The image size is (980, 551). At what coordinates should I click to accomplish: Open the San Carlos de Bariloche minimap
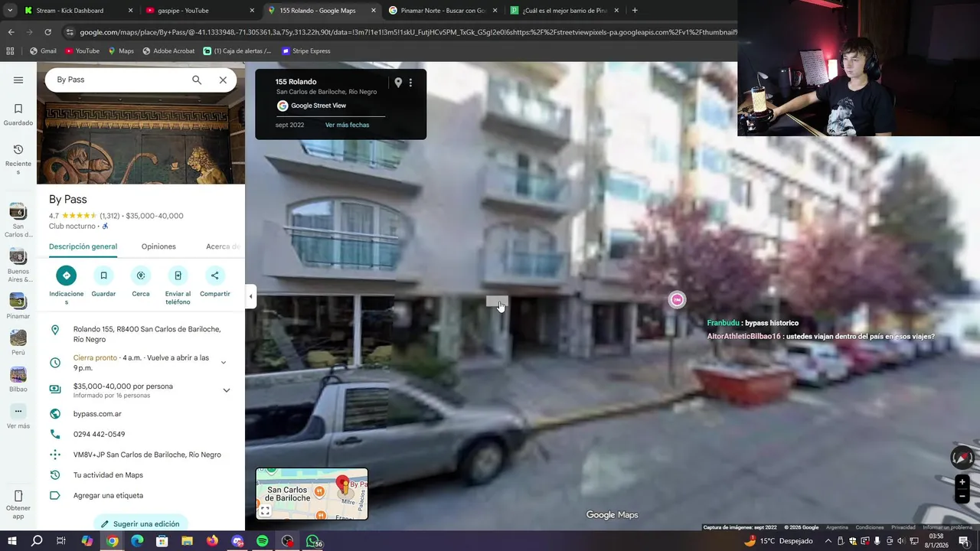pyautogui.click(x=312, y=494)
